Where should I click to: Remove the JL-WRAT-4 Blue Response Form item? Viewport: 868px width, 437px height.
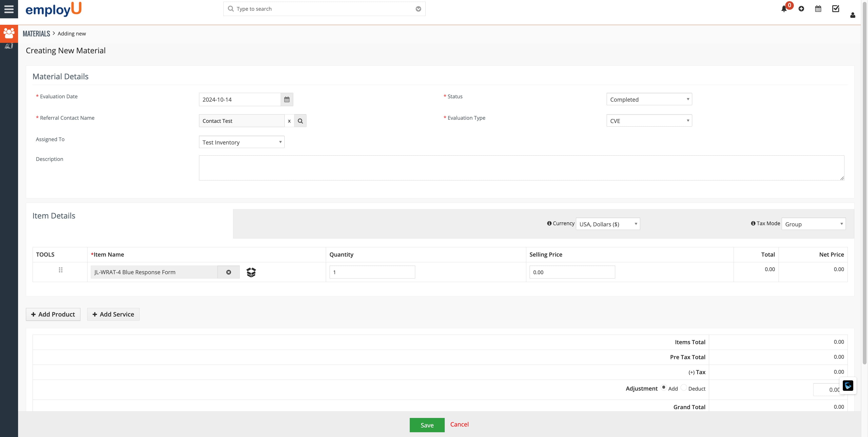pos(229,272)
